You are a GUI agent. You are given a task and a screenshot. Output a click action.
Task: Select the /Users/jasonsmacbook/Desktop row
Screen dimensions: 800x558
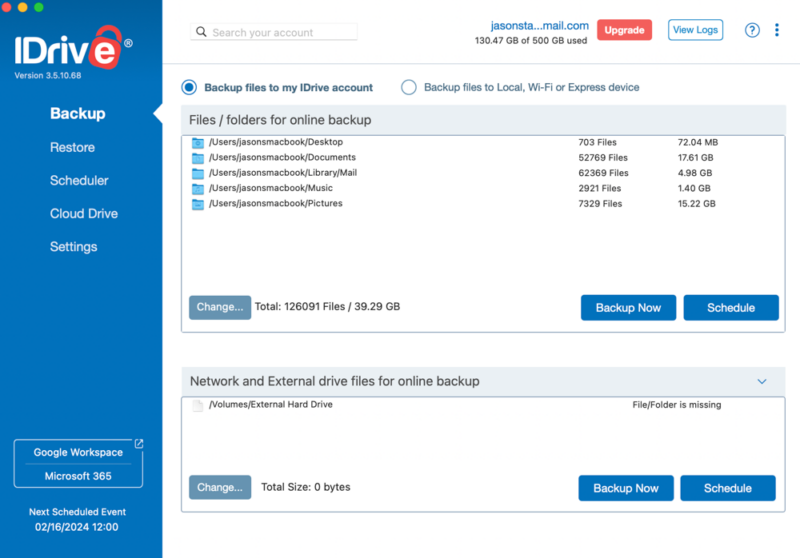click(x=483, y=142)
